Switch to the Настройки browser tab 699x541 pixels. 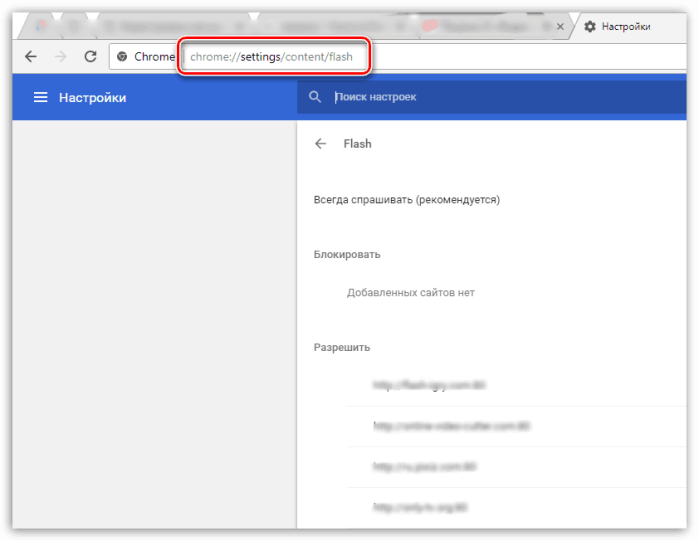click(629, 27)
